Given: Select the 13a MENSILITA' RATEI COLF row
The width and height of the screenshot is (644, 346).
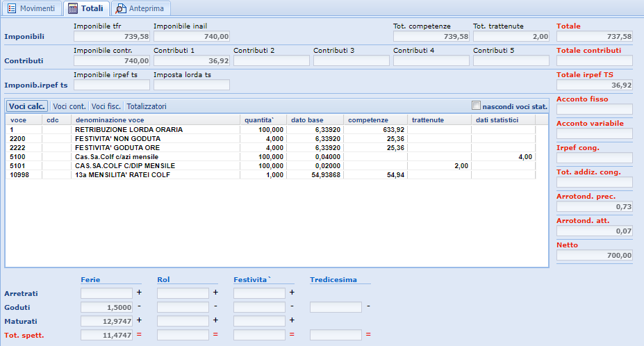Looking at the screenshot, I should (271, 174).
